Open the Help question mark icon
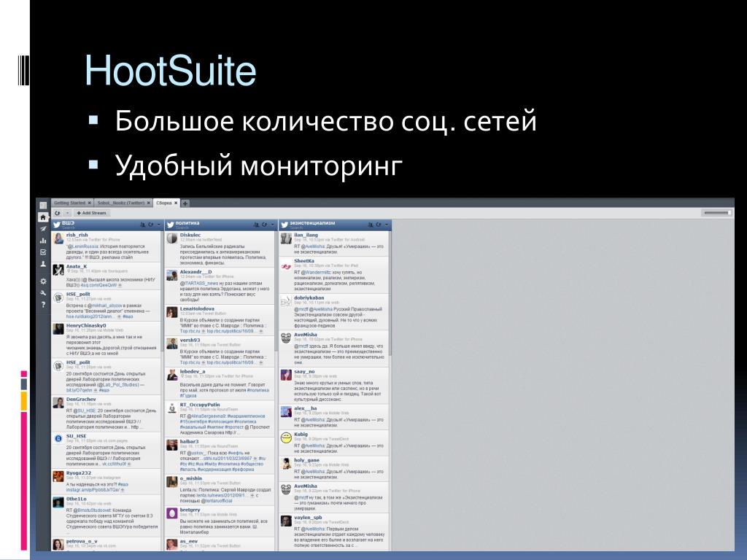Viewport: 747px width, 560px height. click(43, 305)
